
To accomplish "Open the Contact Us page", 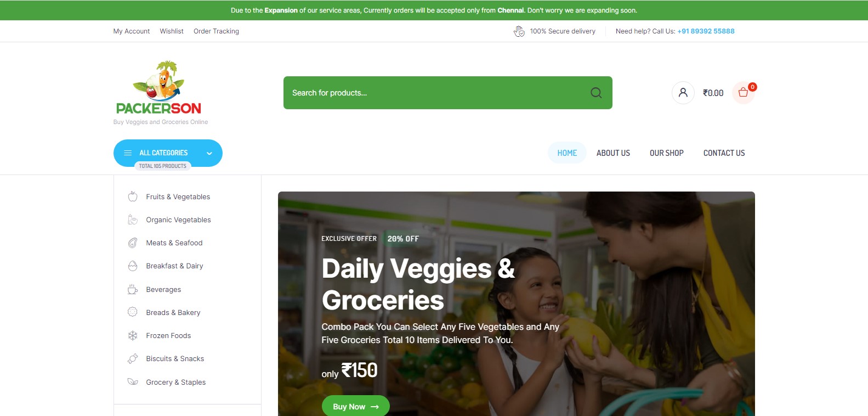I will [x=724, y=153].
